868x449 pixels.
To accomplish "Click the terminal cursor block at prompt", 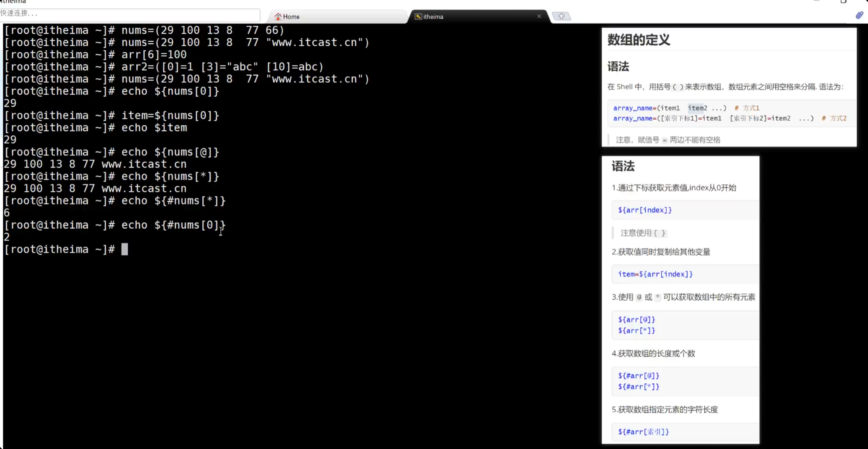I will pos(125,249).
